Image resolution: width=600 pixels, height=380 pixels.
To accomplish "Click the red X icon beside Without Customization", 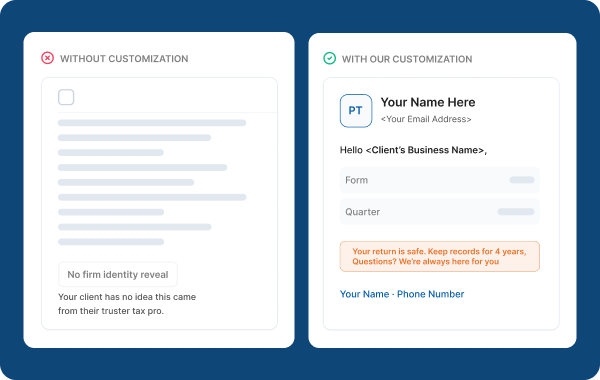I will click(x=47, y=58).
